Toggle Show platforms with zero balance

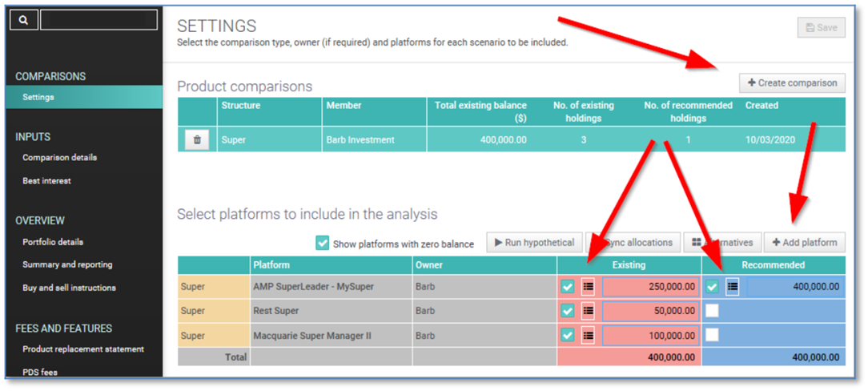coord(323,243)
